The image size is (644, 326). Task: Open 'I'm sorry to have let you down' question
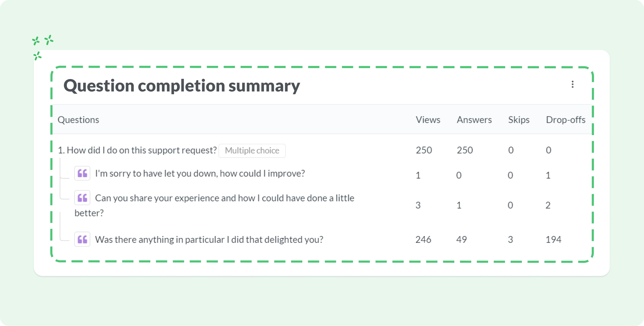click(x=200, y=173)
